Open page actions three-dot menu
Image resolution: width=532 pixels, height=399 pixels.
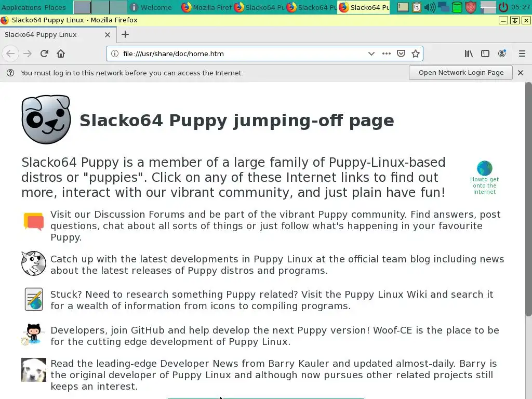(x=386, y=54)
